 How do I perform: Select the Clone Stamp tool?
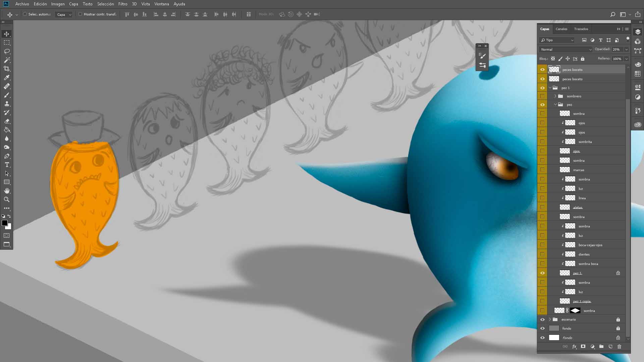tap(7, 104)
